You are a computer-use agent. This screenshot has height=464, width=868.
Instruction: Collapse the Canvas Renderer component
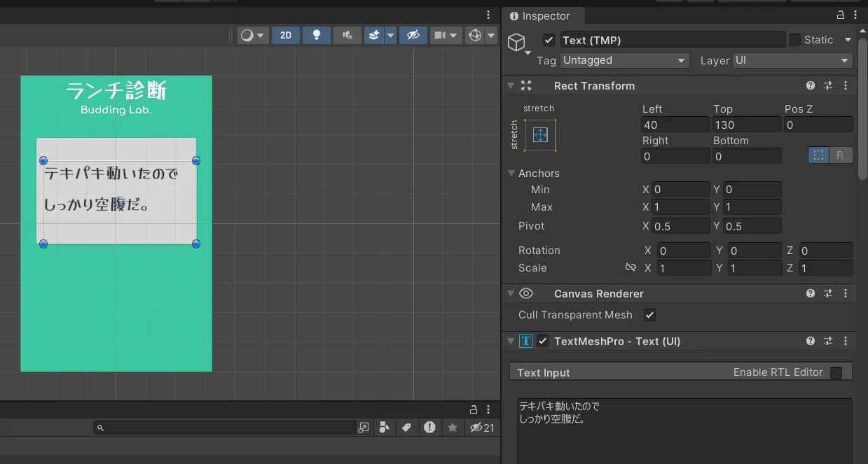click(x=510, y=293)
